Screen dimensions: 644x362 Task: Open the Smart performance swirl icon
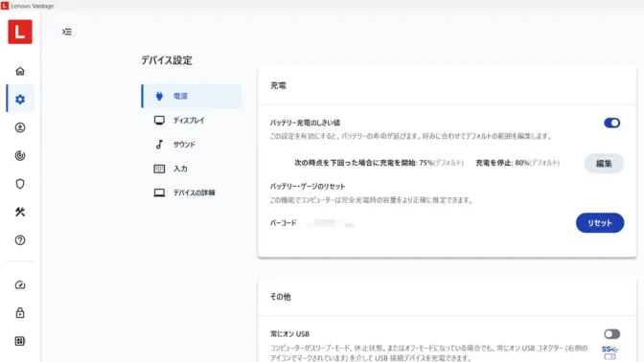point(20,155)
